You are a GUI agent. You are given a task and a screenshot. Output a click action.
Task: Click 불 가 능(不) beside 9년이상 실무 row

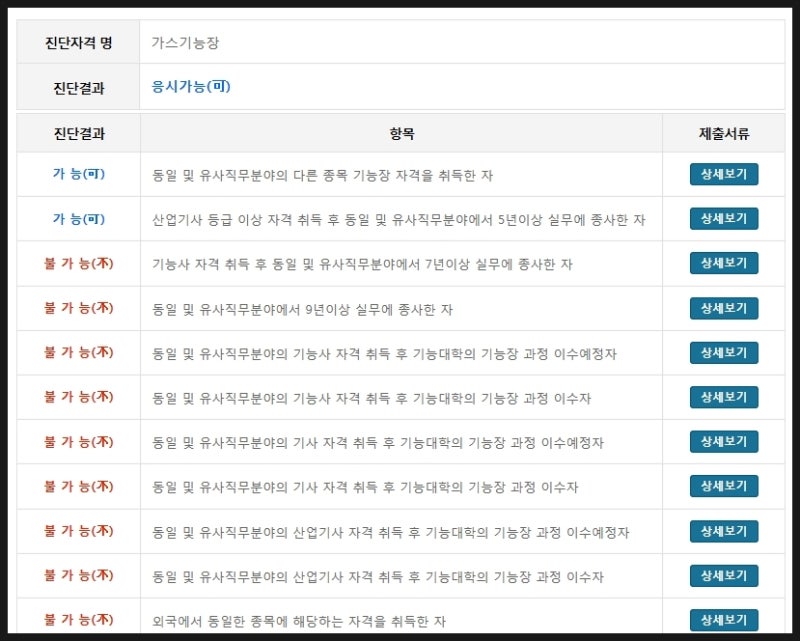(x=79, y=308)
